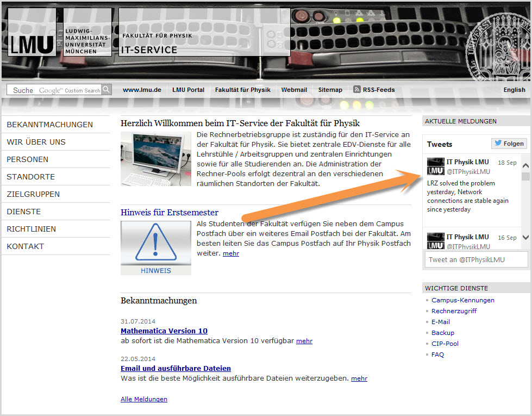Click the Tweets heading link

[x=440, y=144]
